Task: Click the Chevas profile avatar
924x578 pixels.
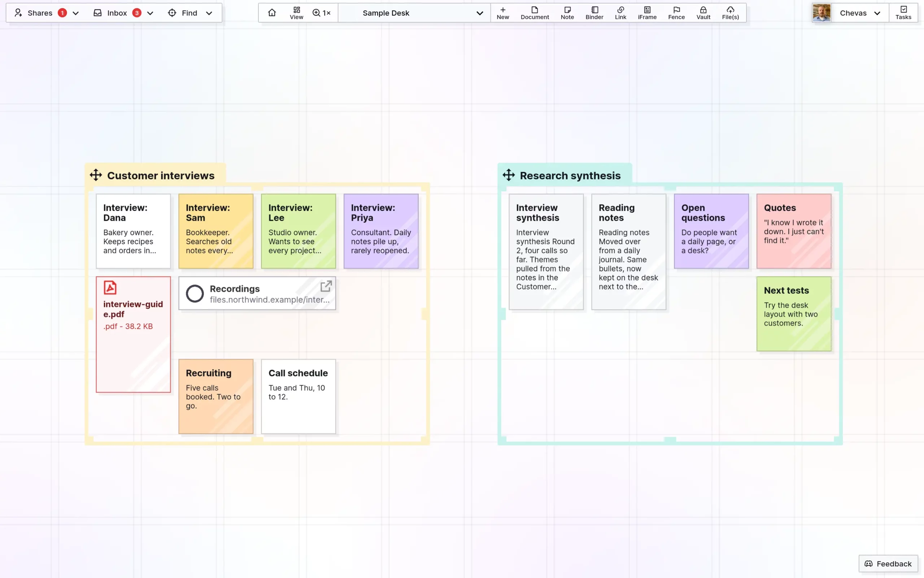Action: pos(821,13)
